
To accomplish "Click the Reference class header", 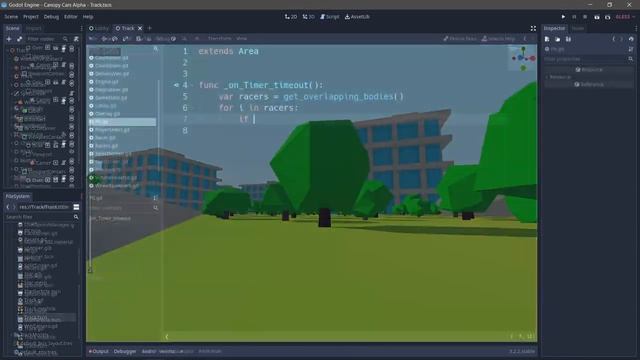I will click(589, 84).
